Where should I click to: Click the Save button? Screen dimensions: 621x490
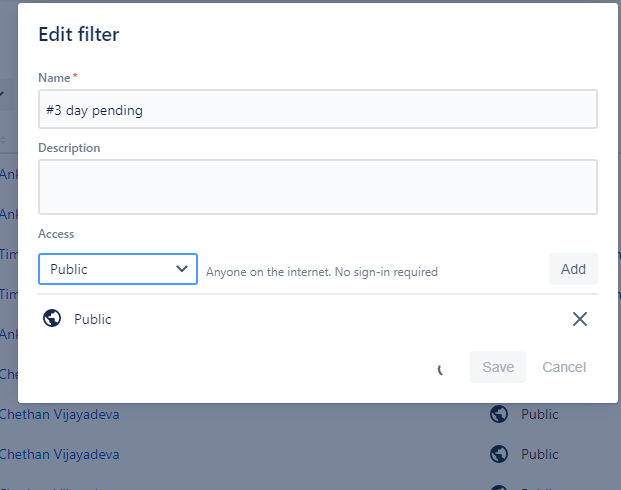(x=498, y=367)
